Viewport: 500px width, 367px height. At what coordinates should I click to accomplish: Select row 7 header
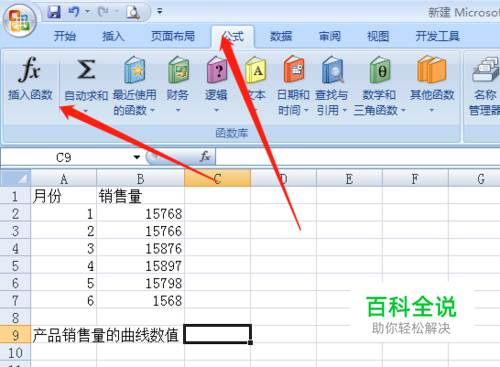15,300
